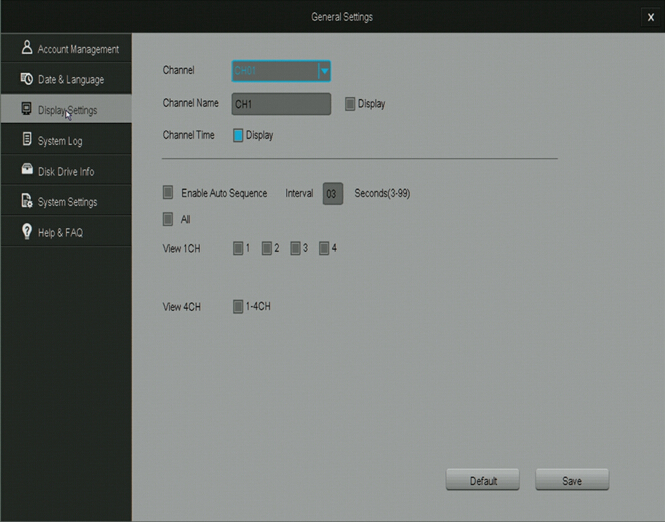Open the Account Management section

click(66, 48)
